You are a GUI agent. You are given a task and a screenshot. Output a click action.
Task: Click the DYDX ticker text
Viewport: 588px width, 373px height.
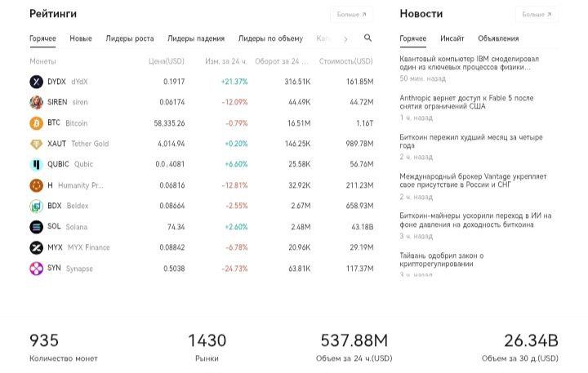coord(56,82)
